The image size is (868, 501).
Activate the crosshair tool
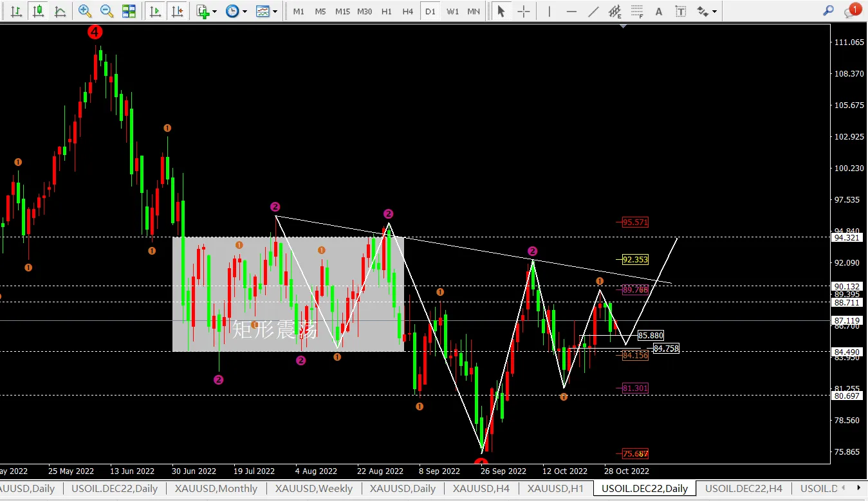pos(524,11)
